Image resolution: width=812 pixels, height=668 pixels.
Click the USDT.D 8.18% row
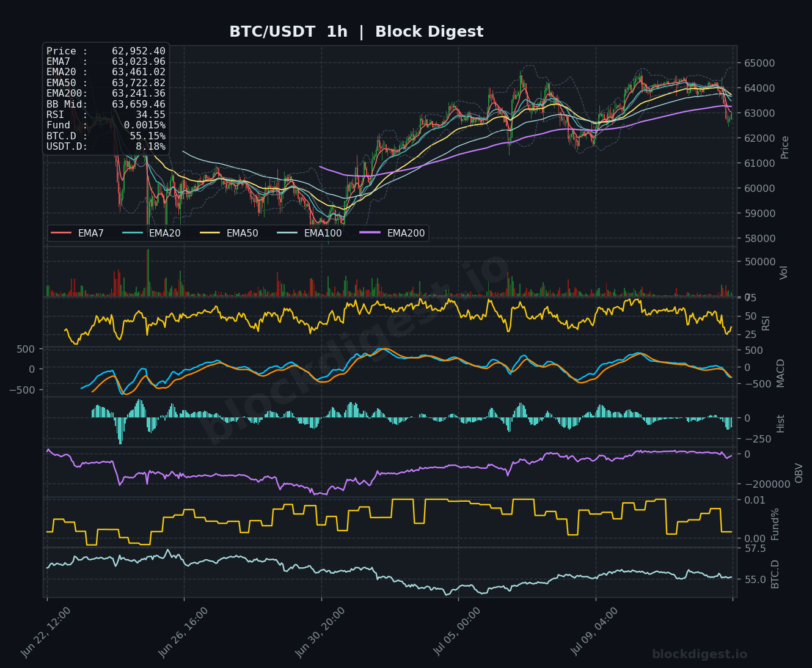click(x=106, y=147)
